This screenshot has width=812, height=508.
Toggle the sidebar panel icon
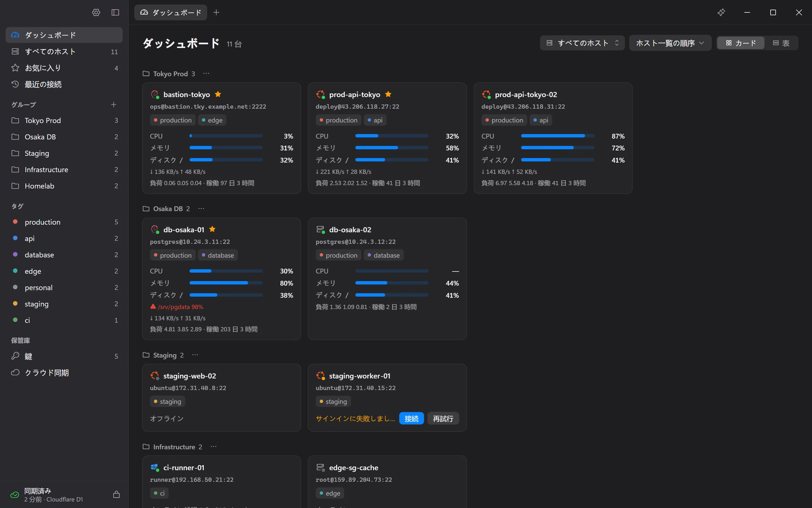(x=115, y=12)
